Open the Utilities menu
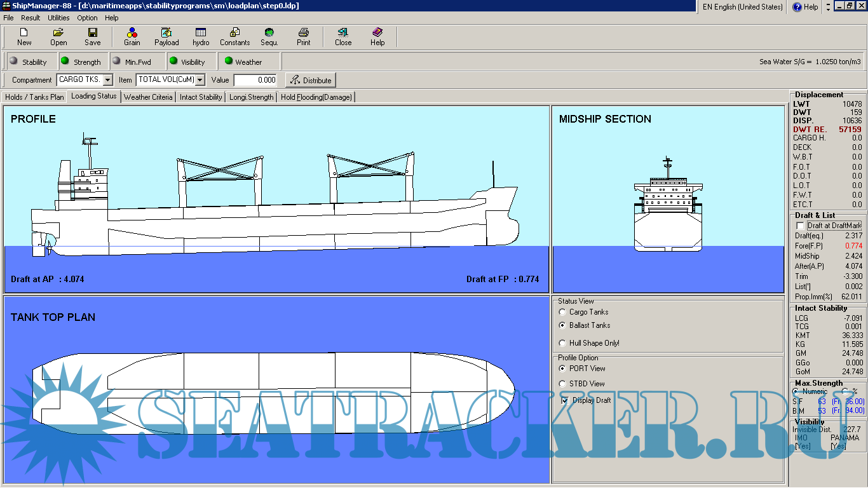868x488 pixels. (58, 18)
